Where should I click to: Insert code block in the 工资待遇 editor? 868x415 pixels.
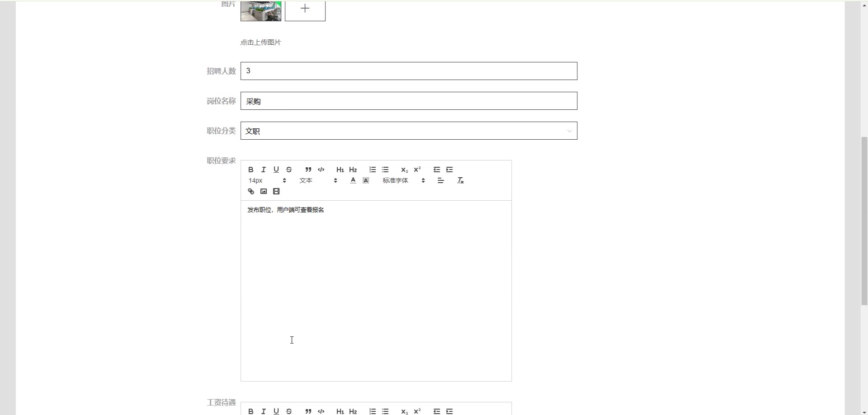click(x=321, y=411)
